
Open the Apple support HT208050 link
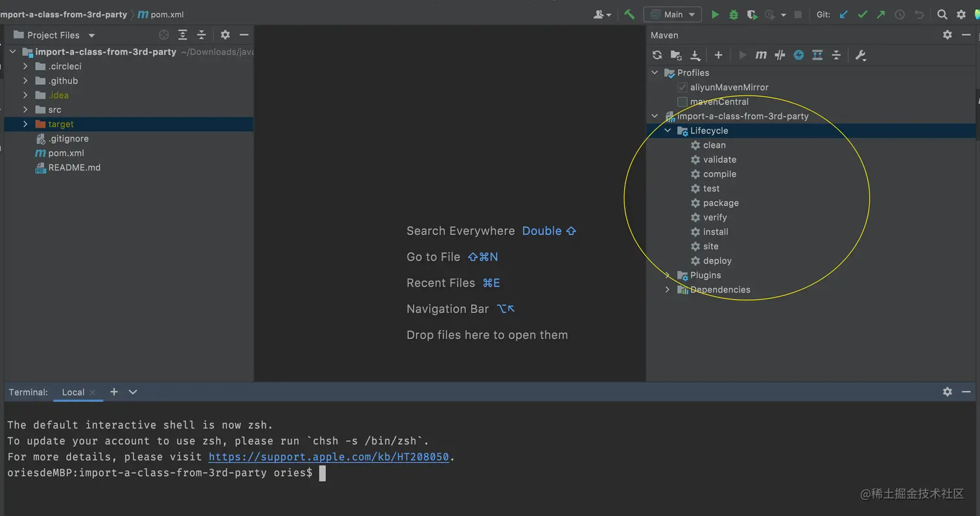(329, 457)
